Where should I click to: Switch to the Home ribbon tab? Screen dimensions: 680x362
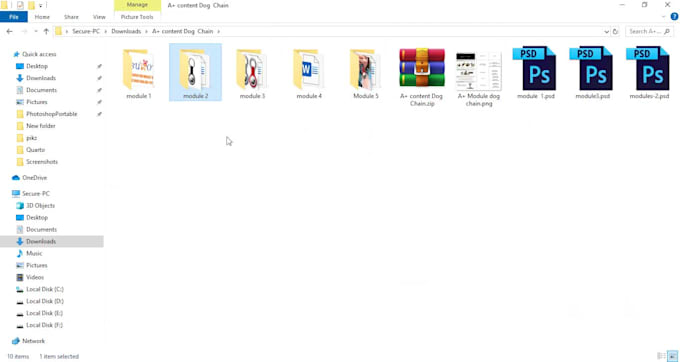click(42, 17)
